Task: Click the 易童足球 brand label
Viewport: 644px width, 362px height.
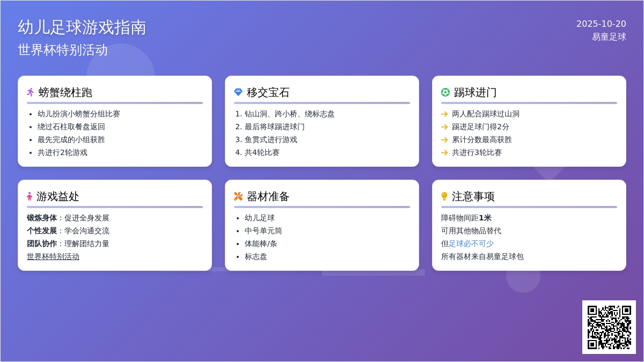Action: (609, 37)
